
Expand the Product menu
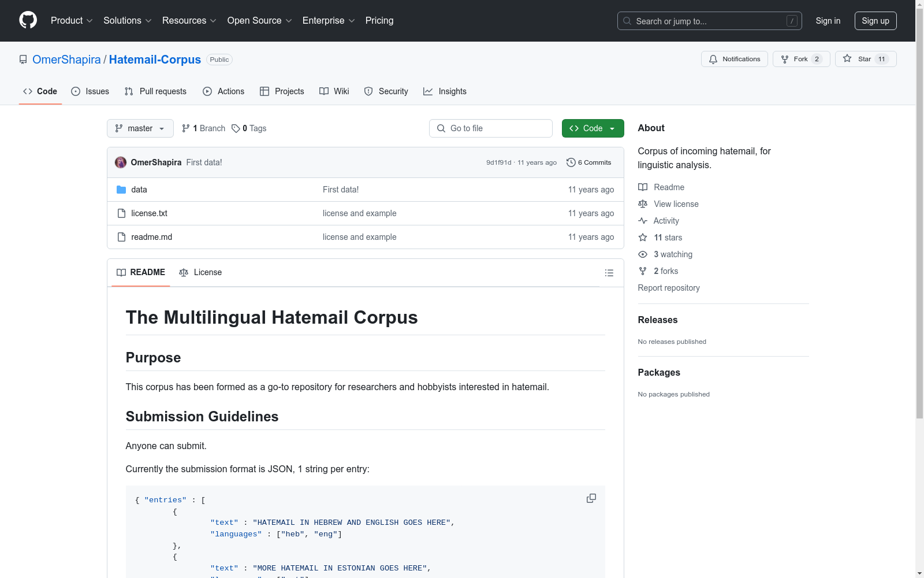pyautogui.click(x=72, y=21)
